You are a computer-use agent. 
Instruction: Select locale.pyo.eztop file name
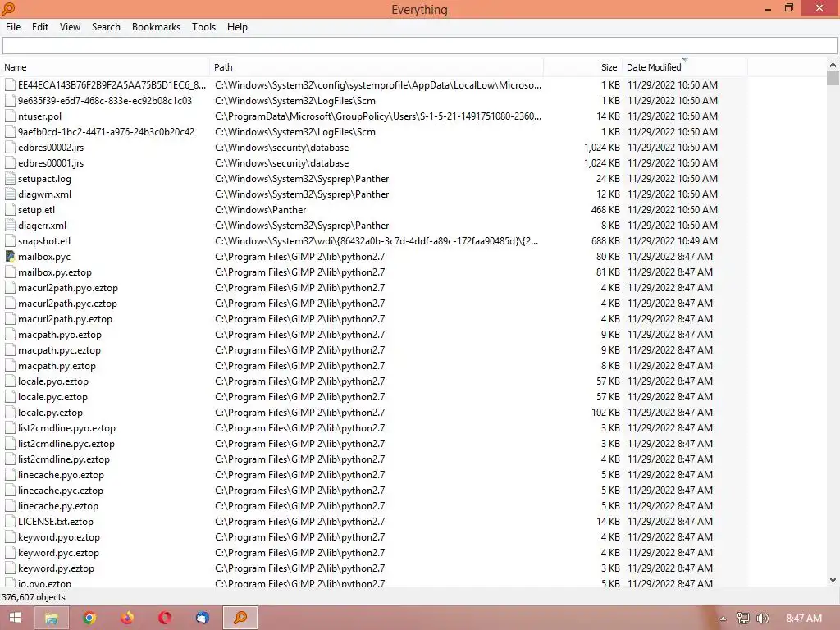coord(53,381)
